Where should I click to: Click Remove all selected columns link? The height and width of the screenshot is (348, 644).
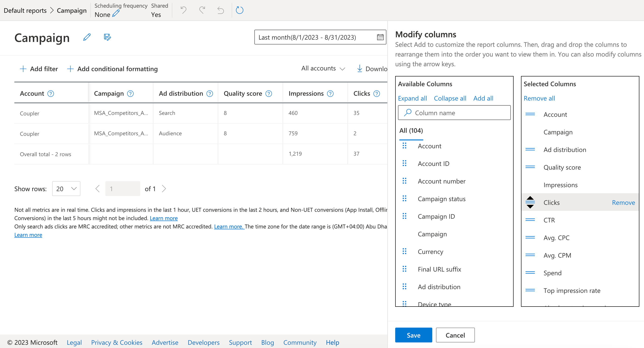pyautogui.click(x=539, y=98)
